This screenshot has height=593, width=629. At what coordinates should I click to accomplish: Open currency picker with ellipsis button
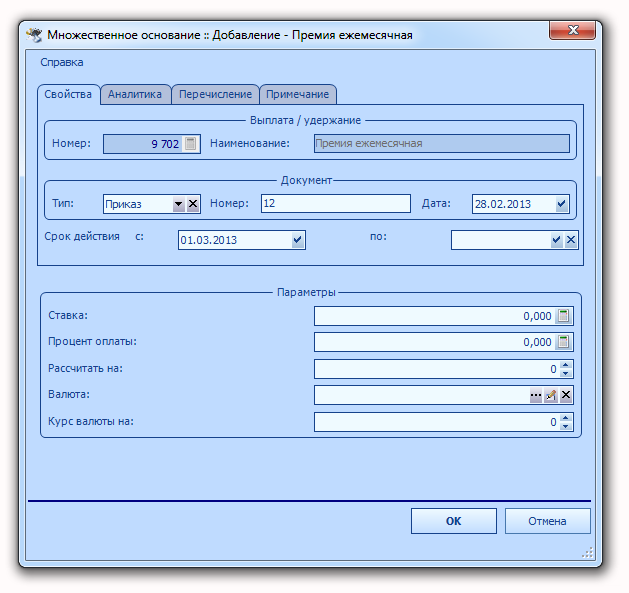tap(536, 395)
